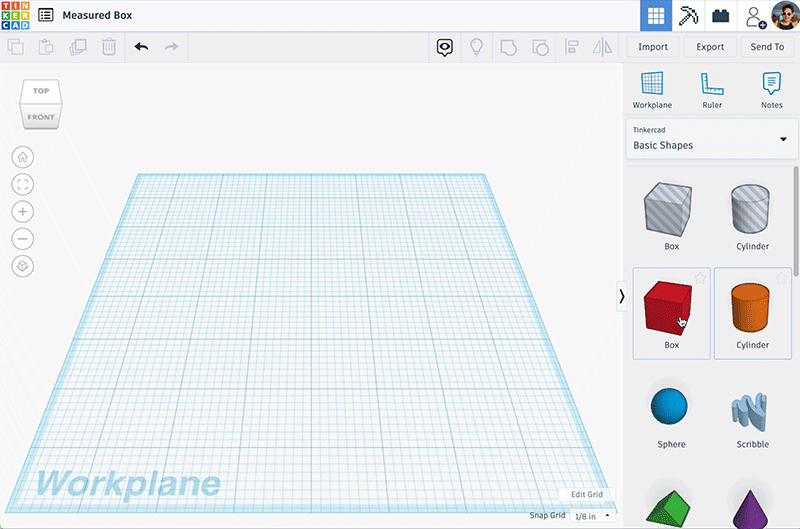
Task: Toggle perspective/orthographic view button
Action: pos(22,266)
